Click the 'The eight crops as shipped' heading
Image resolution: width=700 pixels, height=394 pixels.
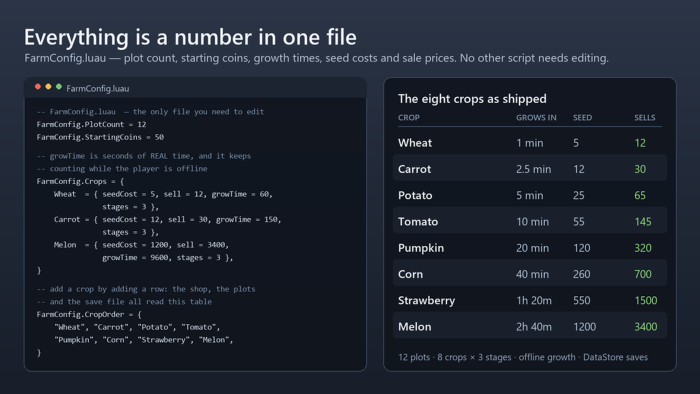(x=472, y=99)
